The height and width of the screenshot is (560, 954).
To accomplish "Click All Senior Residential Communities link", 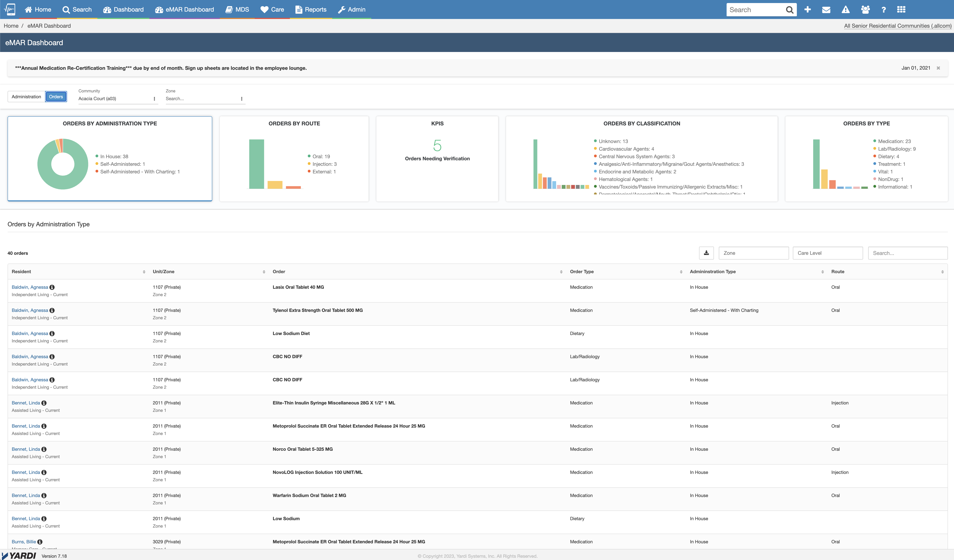I will coord(898,26).
